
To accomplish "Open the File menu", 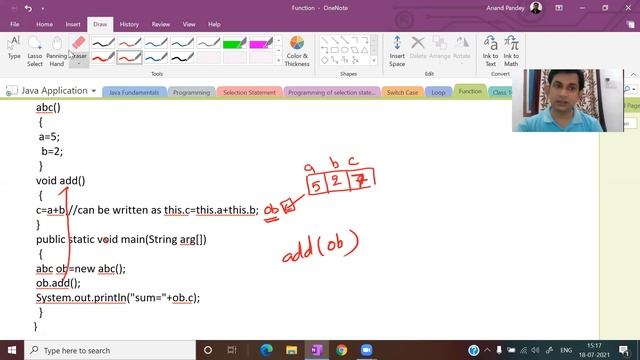I will (x=15, y=24).
